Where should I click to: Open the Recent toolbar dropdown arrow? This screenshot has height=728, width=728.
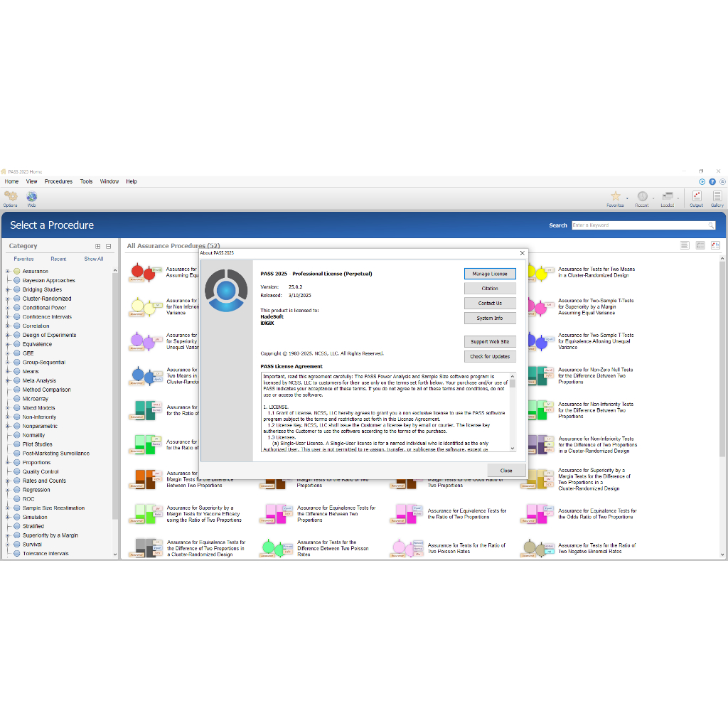[653, 199]
